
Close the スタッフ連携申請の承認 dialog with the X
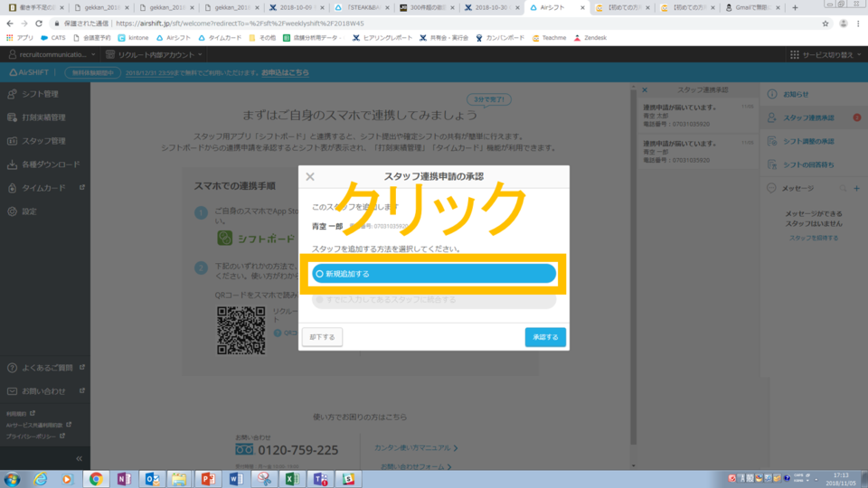[310, 177]
